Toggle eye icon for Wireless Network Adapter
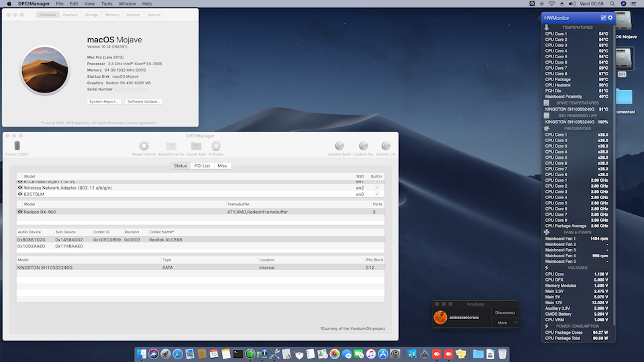The height and width of the screenshot is (362, 644). click(x=20, y=188)
